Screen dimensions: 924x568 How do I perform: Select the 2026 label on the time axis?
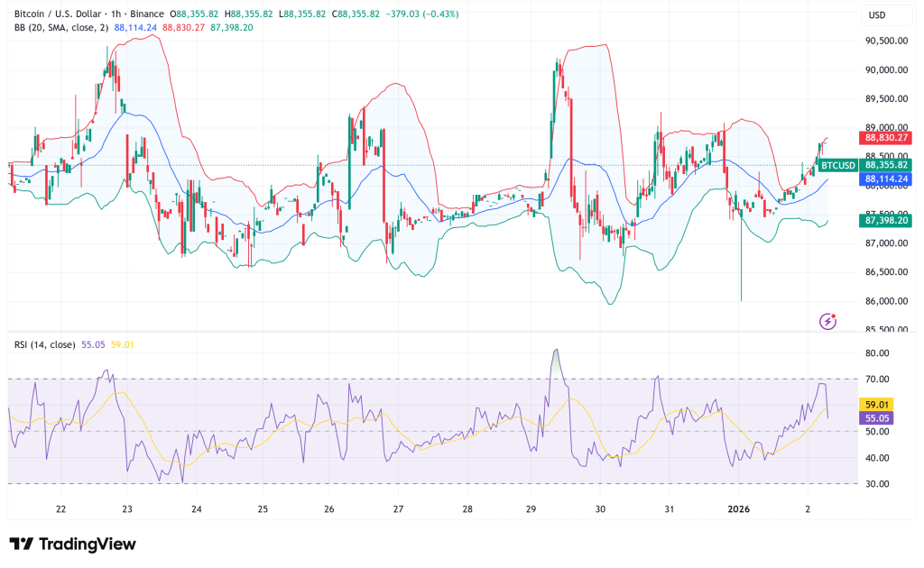coord(737,509)
